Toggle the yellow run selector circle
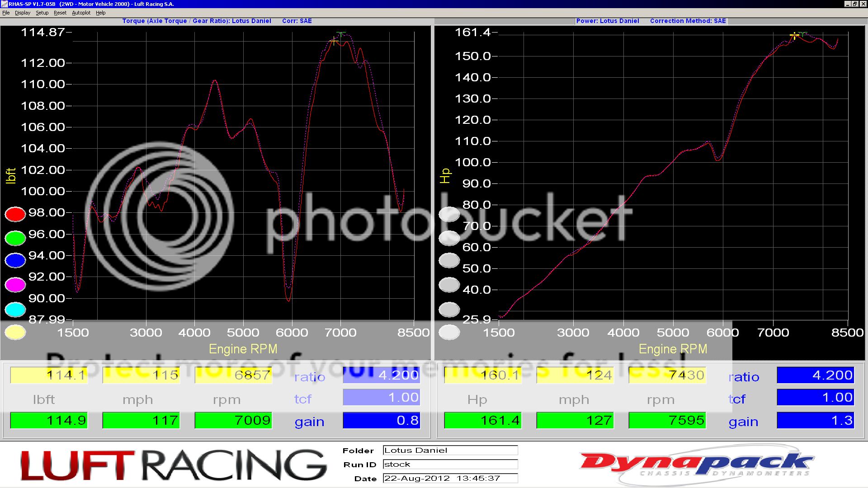Image resolution: width=868 pixels, height=488 pixels. pos(15,333)
